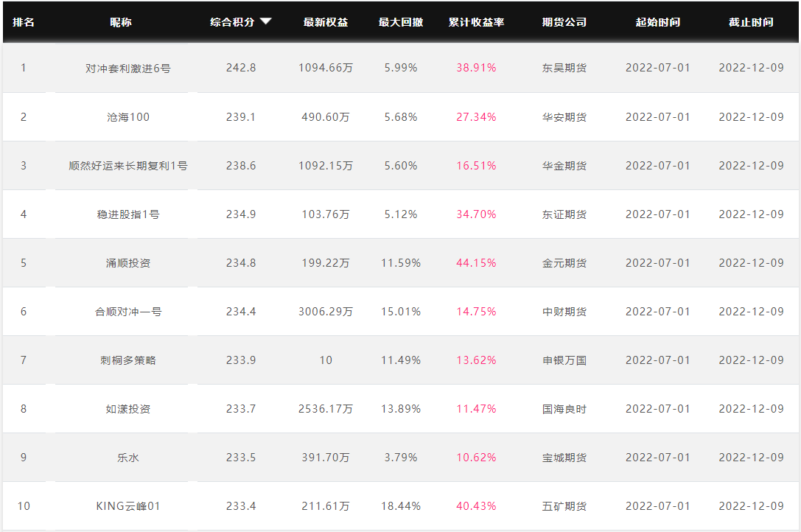The image size is (801, 532).
Task: Select the score 234.9
Action: pos(241,214)
